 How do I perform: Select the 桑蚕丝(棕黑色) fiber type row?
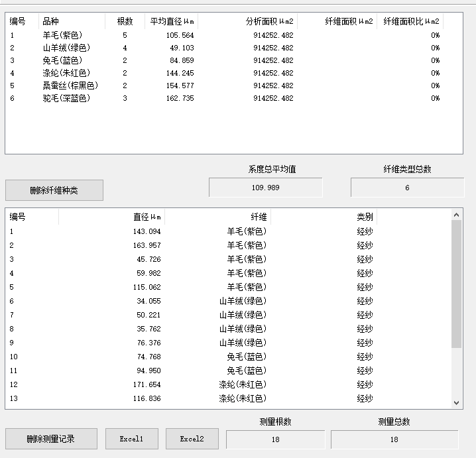click(x=70, y=86)
